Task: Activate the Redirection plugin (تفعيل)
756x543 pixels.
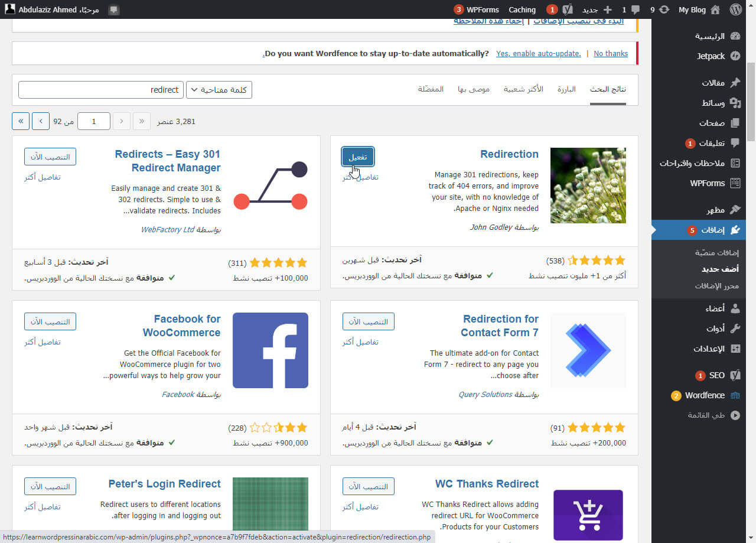Action: [358, 157]
